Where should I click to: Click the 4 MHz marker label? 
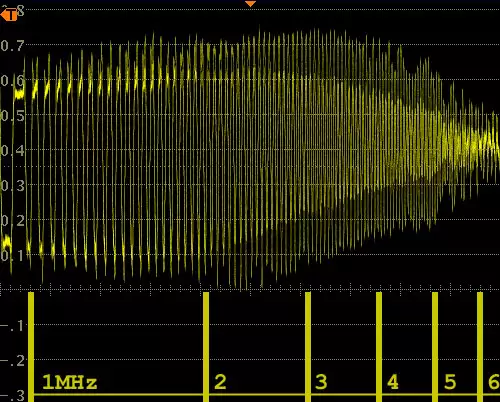[x=393, y=382]
